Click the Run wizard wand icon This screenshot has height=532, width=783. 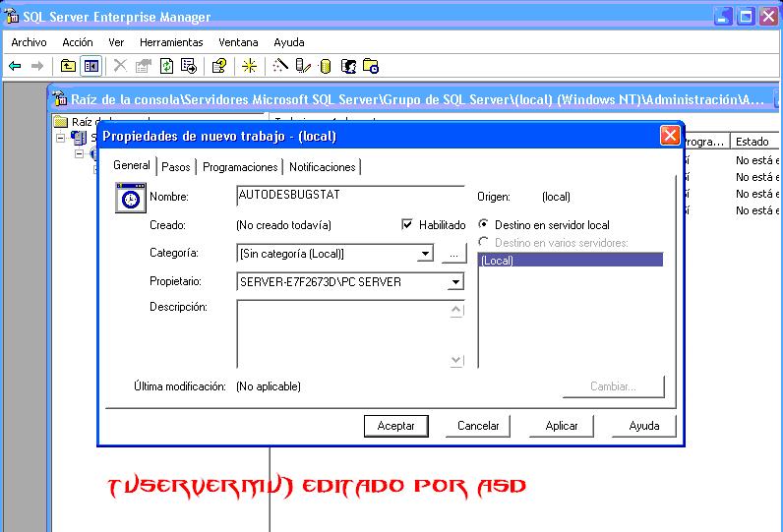pyautogui.click(x=280, y=66)
